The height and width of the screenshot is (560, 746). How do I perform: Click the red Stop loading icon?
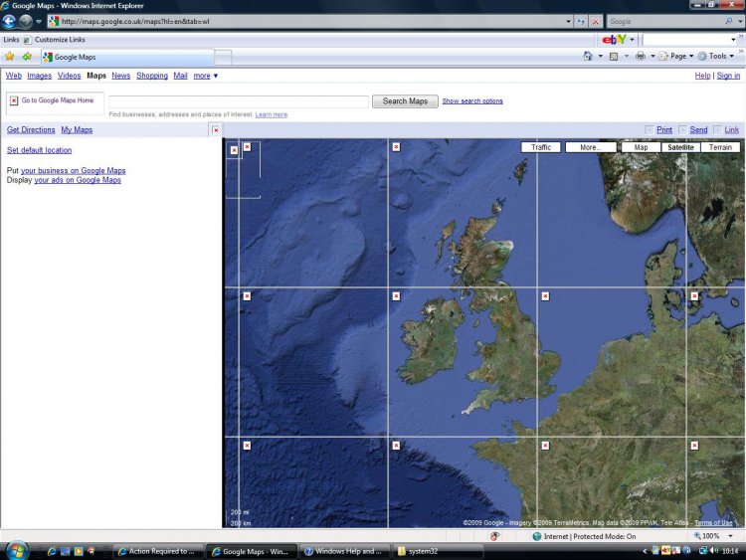(x=595, y=22)
